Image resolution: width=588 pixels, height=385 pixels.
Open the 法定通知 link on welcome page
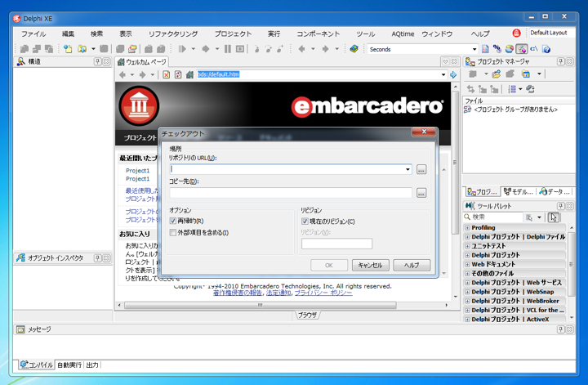point(278,293)
